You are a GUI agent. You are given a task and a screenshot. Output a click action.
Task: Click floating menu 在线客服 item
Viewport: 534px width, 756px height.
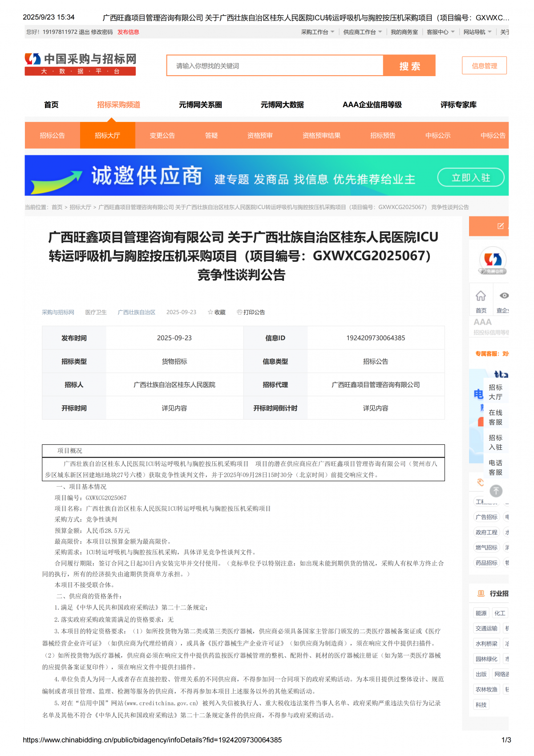pos(496,417)
